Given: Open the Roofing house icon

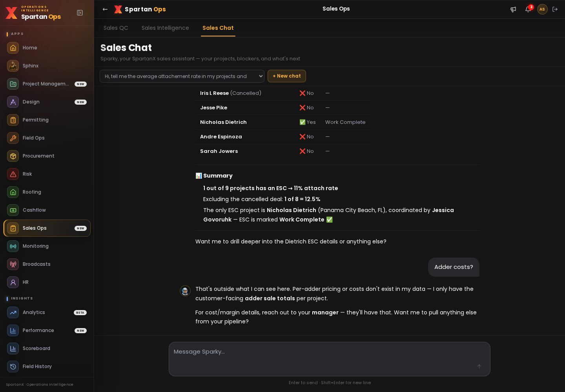Looking at the screenshot, I should click(13, 192).
